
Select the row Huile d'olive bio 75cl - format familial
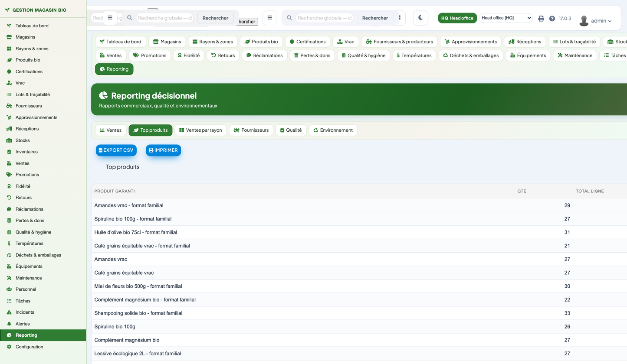click(359, 232)
